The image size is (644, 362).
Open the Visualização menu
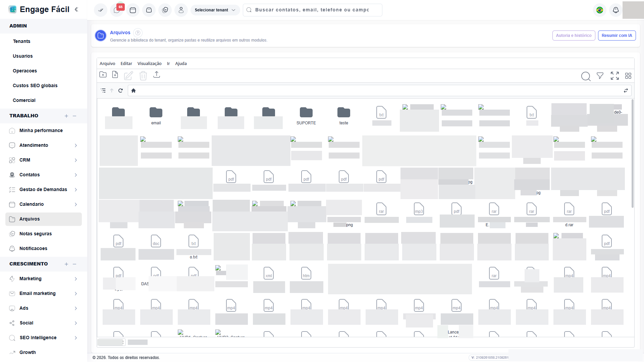(x=149, y=64)
